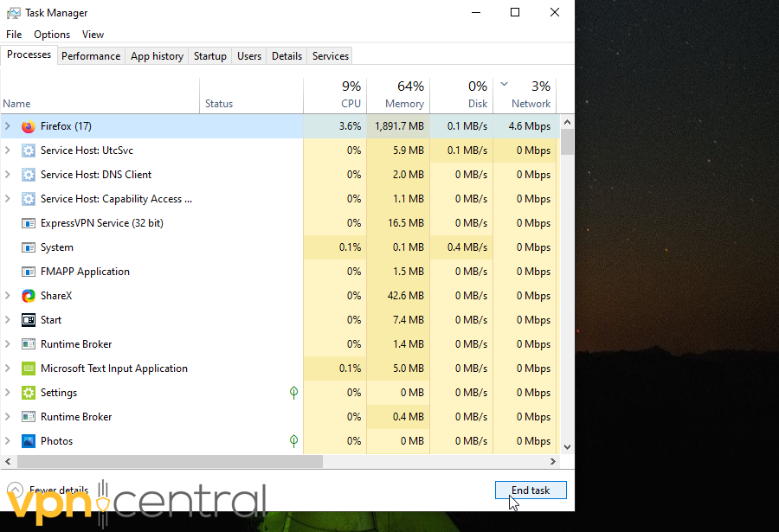Screen dimensions: 779x532
Task: Switch to the Users tab
Action: tap(249, 56)
